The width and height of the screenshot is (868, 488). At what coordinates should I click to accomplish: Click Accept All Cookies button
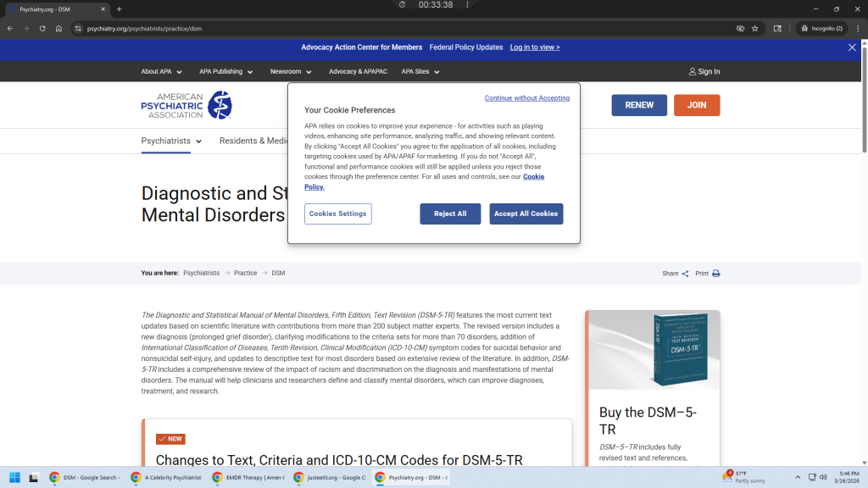(526, 213)
